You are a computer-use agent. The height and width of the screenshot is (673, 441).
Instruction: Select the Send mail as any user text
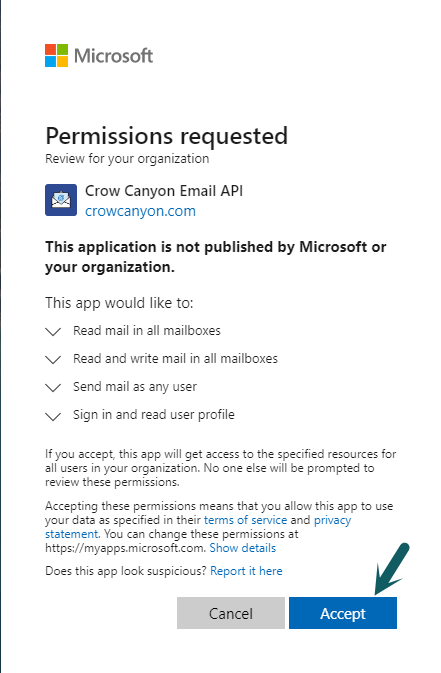click(135, 387)
